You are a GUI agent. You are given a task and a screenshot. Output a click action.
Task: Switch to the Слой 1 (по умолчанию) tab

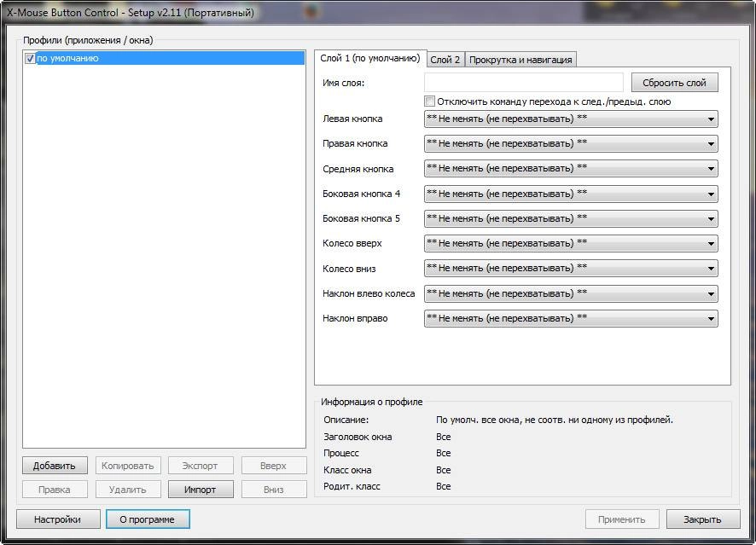pyautogui.click(x=370, y=58)
